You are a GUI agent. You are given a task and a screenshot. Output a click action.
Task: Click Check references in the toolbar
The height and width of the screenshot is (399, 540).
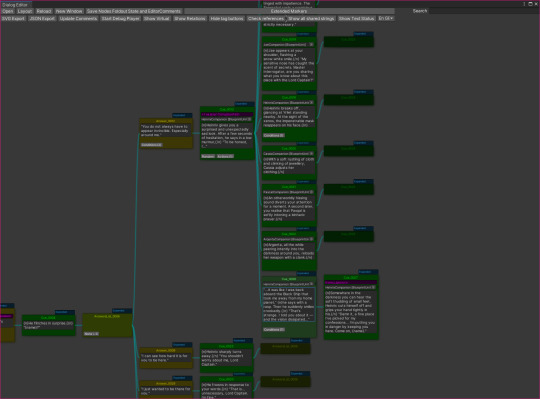(x=266, y=19)
